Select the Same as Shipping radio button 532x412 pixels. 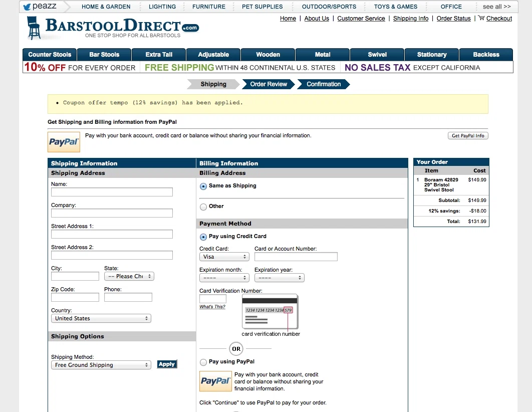203,186
